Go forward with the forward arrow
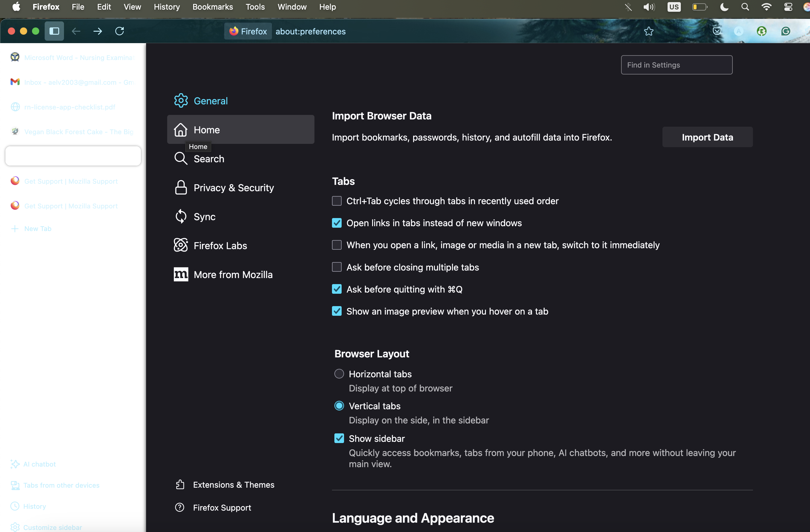The height and width of the screenshot is (532, 810). click(x=98, y=31)
